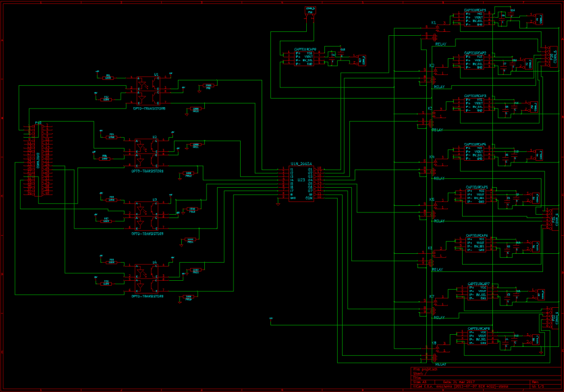
Task: Click the Id: 1/1 sheet number
Action: tap(538, 386)
